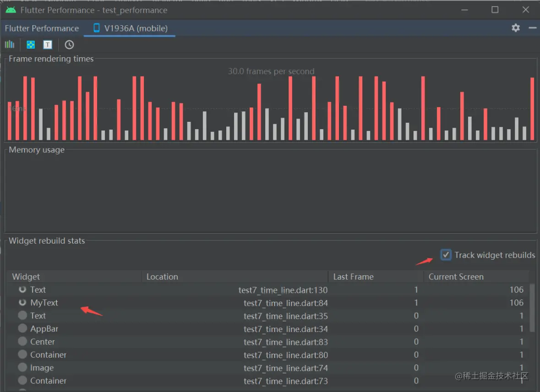This screenshot has height=392, width=540.
Task: Open location test7_time_line.dart:84
Action: click(285, 303)
